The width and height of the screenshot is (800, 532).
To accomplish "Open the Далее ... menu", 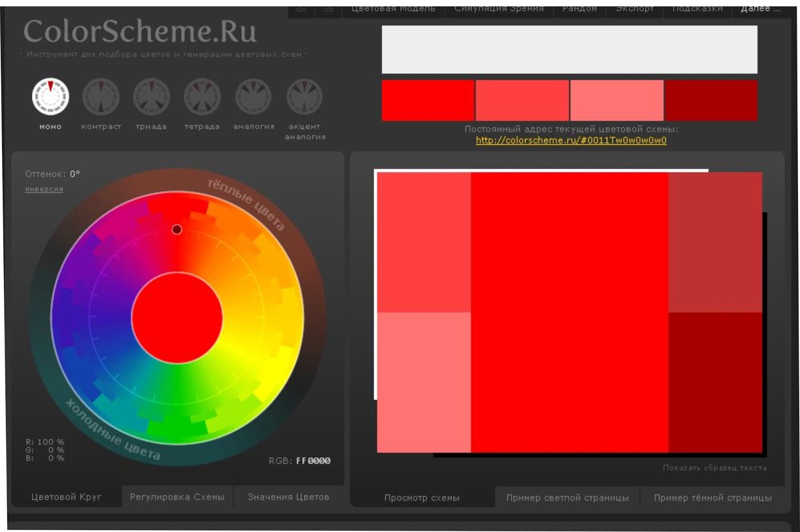I will click(760, 9).
